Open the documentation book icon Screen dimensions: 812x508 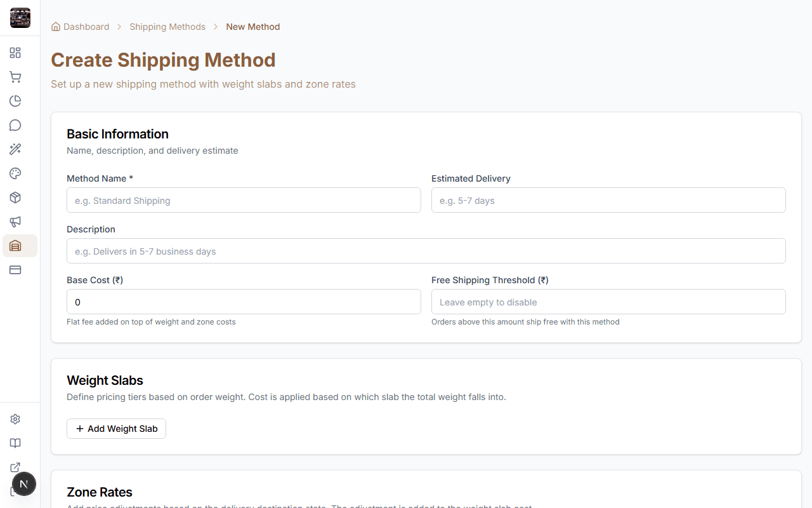(x=15, y=443)
